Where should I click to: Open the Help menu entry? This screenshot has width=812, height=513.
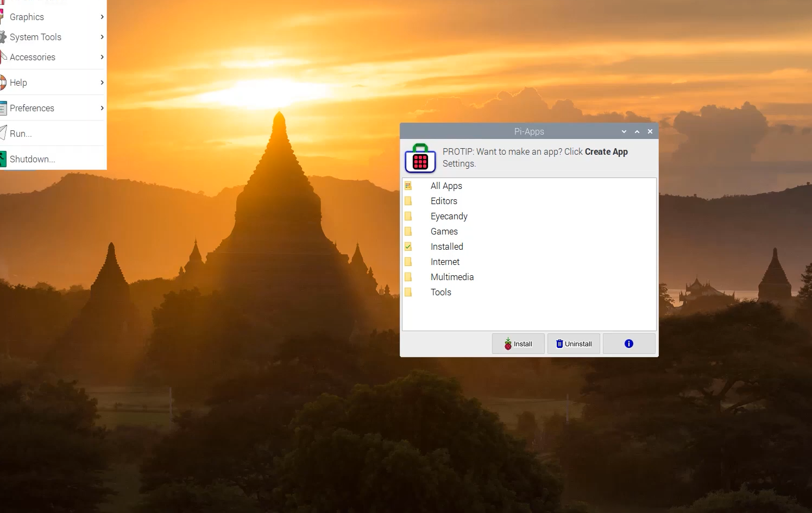click(19, 82)
